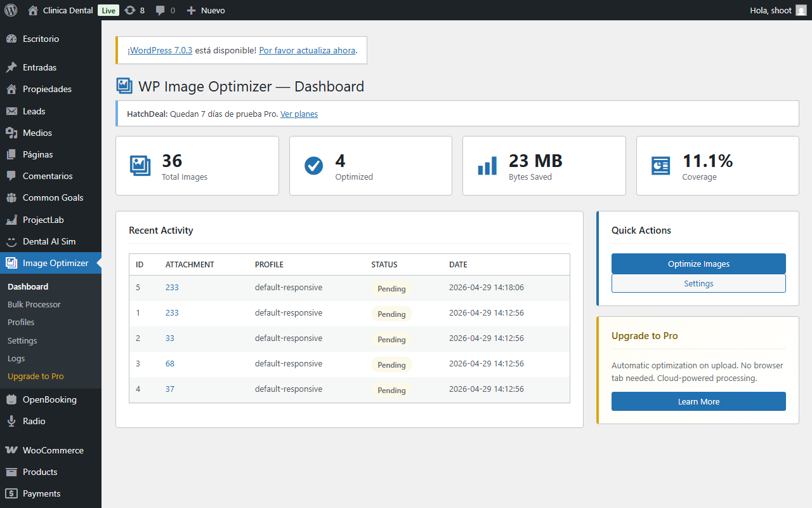Click the Comentarios speech bubble icon

click(11, 176)
